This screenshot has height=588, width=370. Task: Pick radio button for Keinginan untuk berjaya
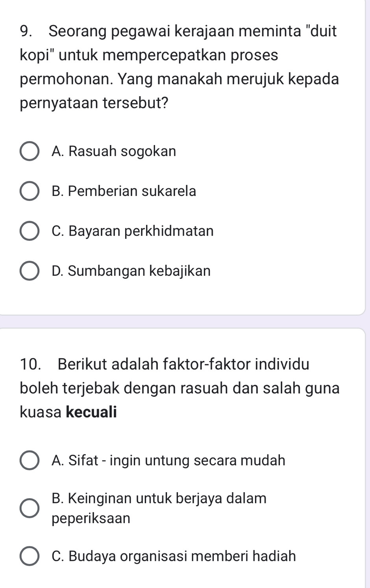(29, 508)
